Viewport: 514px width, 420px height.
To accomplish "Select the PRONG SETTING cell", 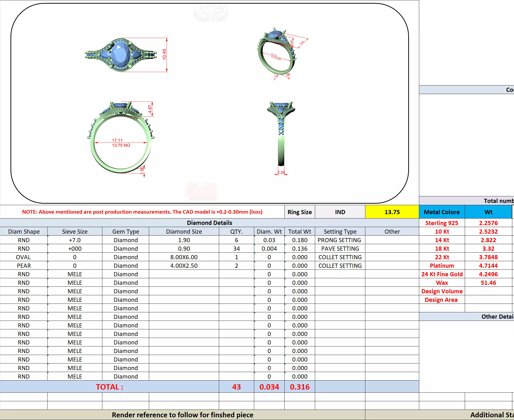I will (x=340, y=240).
